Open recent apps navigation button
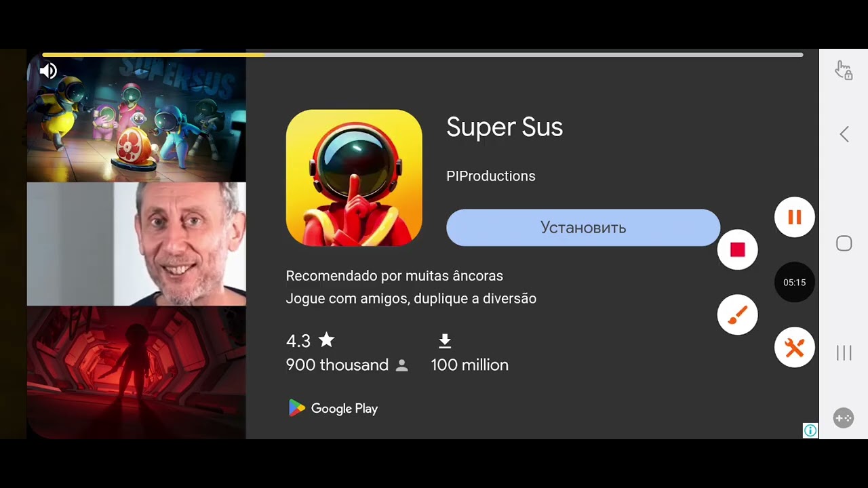Image resolution: width=868 pixels, height=488 pixels. 844,352
